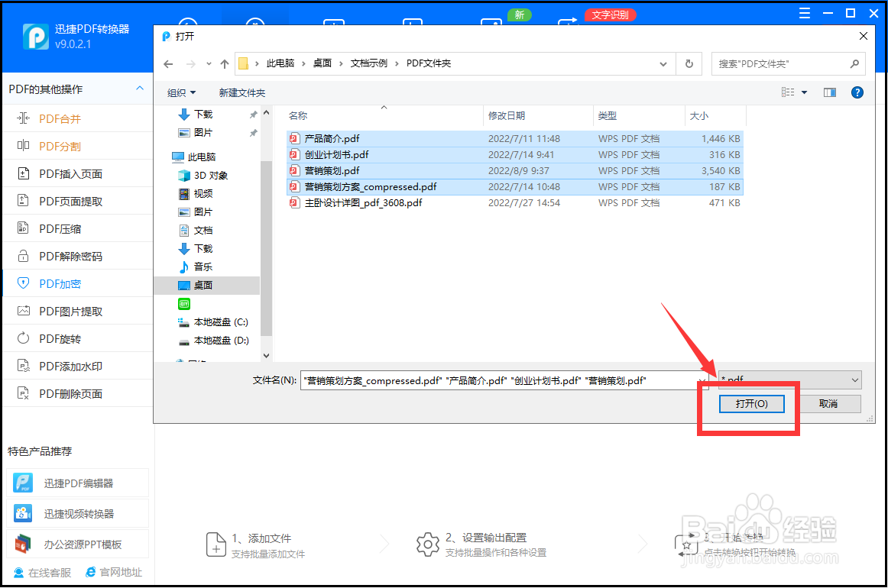The image size is (888, 588).
Task: Focus the 搜索"PDF文件夹" search box
Action: [789, 64]
